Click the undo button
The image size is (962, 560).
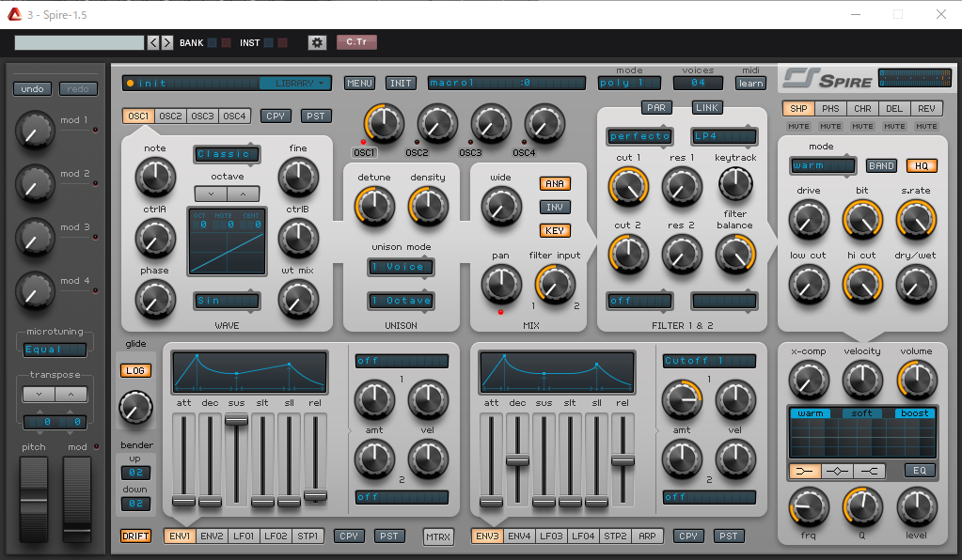pyautogui.click(x=33, y=89)
